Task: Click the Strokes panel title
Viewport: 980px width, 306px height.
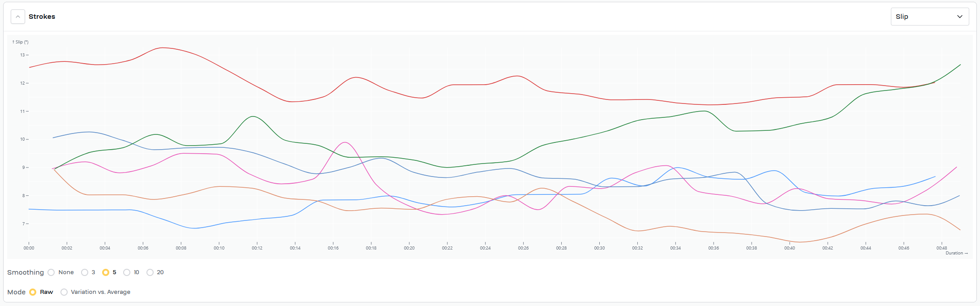Action: (42, 17)
